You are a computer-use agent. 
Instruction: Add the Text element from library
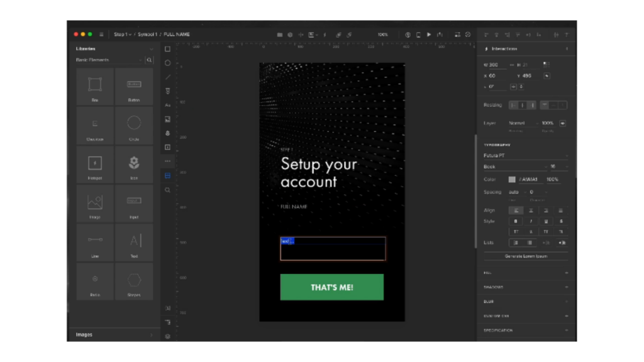coord(134,243)
